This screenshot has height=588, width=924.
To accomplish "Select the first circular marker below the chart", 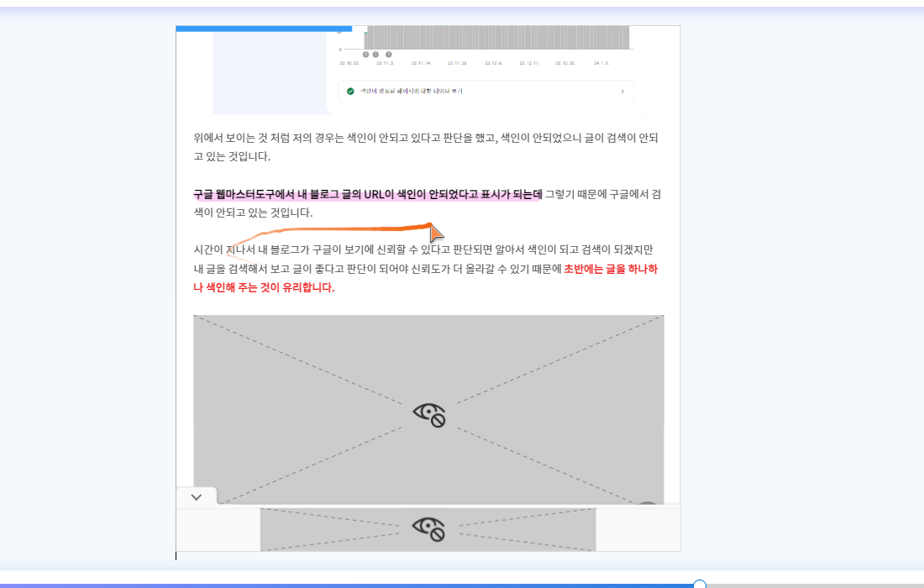I will point(365,55).
